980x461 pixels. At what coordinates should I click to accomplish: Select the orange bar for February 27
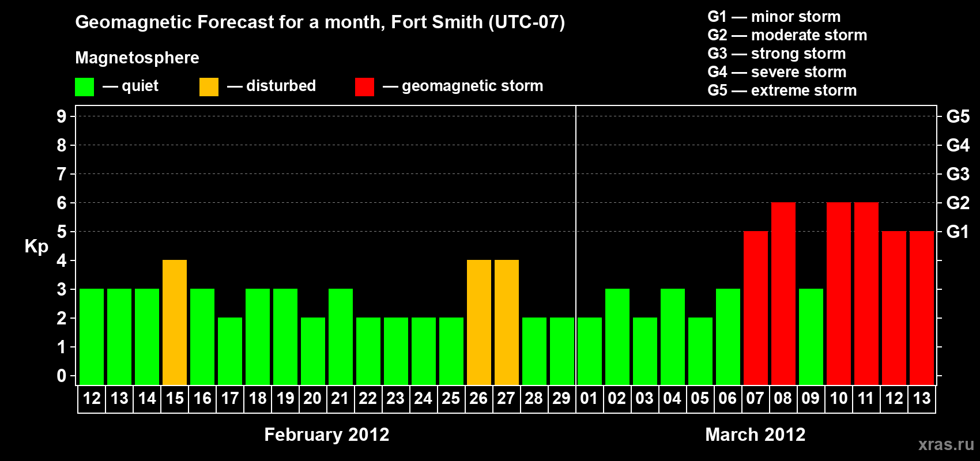[507, 322]
